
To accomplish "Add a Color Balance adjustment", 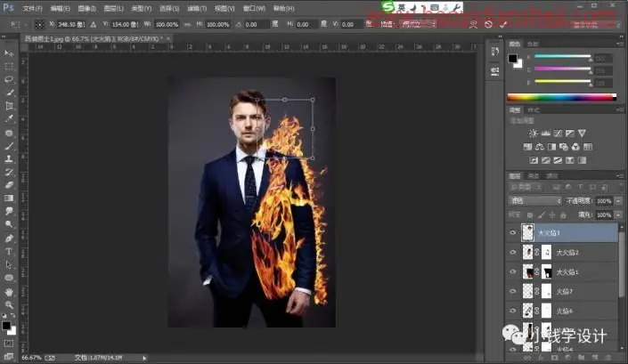I will click(x=540, y=147).
